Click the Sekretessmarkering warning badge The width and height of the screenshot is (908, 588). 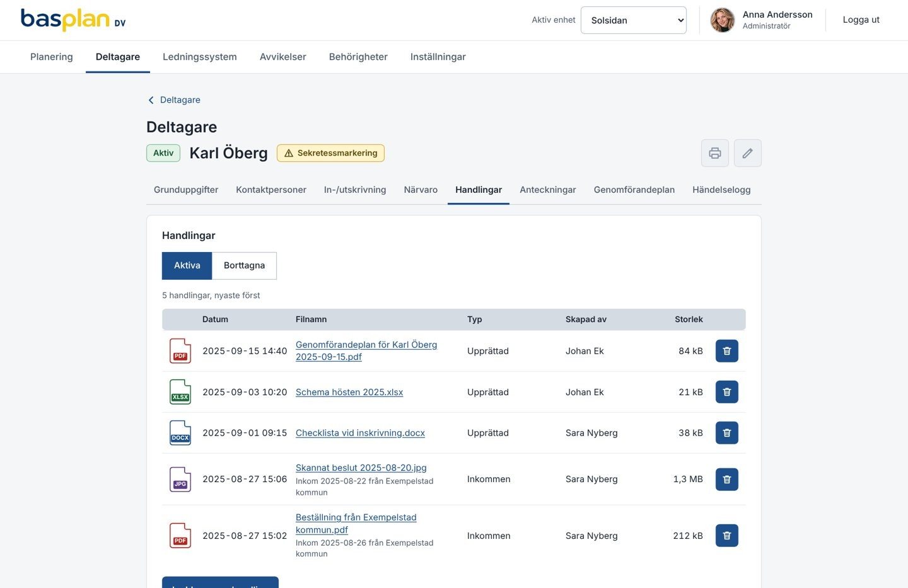pos(330,153)
